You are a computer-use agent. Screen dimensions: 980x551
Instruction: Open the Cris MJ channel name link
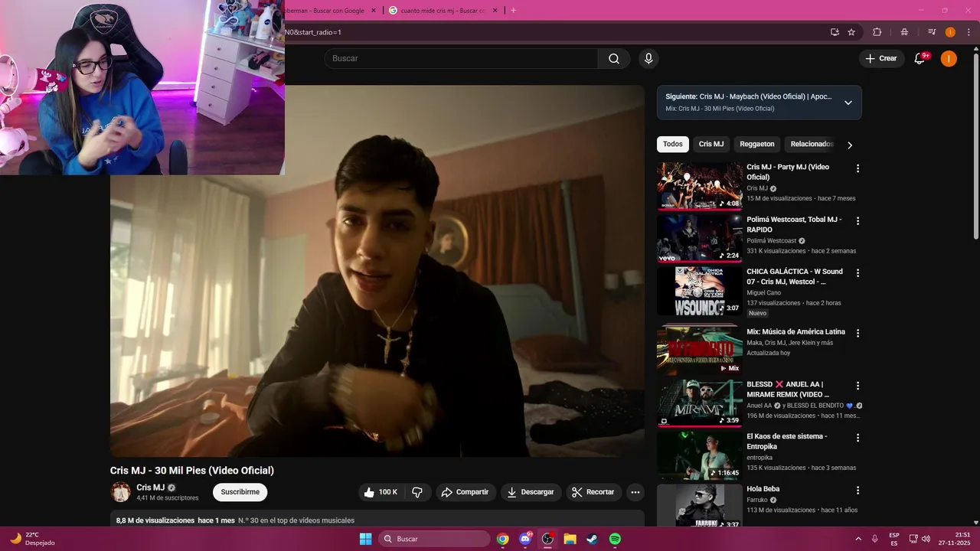click(151, 487)
